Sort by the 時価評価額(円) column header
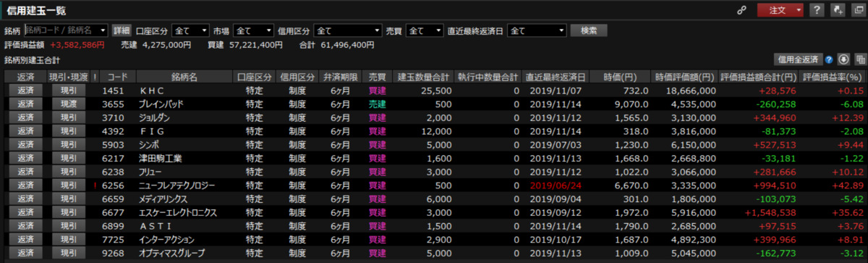The image size is (868, 263). point(685,77)
